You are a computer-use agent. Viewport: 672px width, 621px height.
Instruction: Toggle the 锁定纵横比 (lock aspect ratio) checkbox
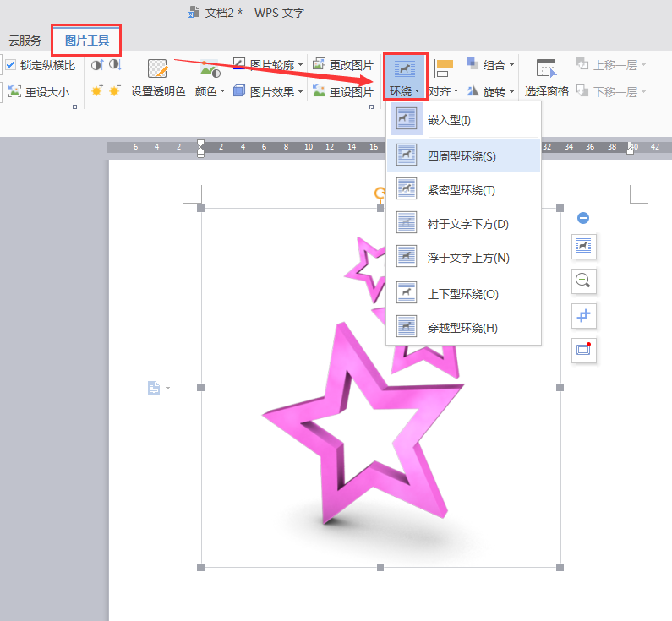[11, 65]
